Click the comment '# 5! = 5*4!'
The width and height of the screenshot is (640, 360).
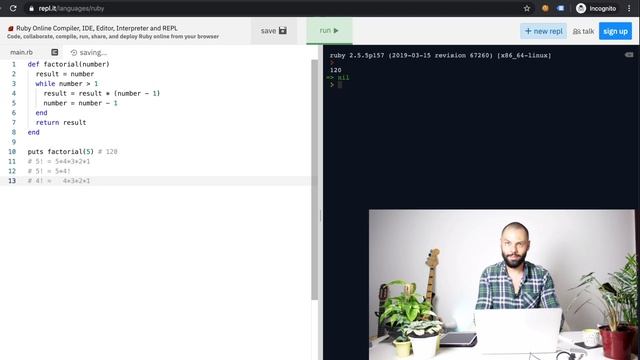[x=49, y=171]
